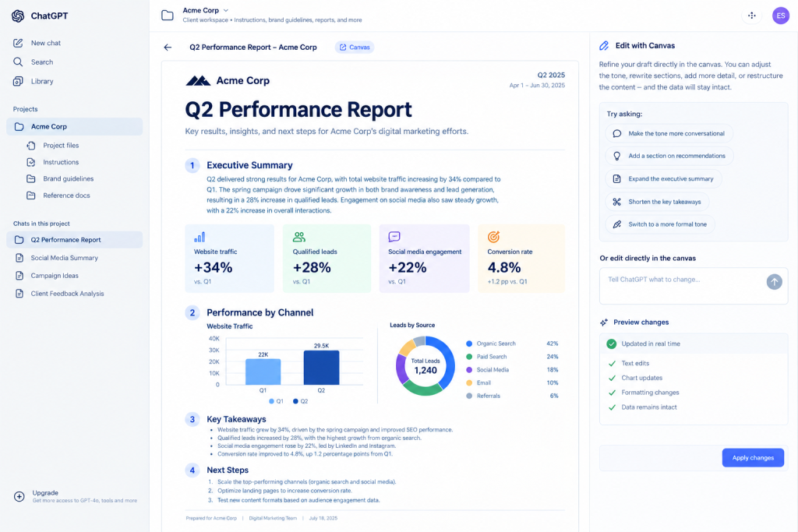Open the ES user avatar menu
The height and width of the screenshot is (532, 798).
click(781, 16)
